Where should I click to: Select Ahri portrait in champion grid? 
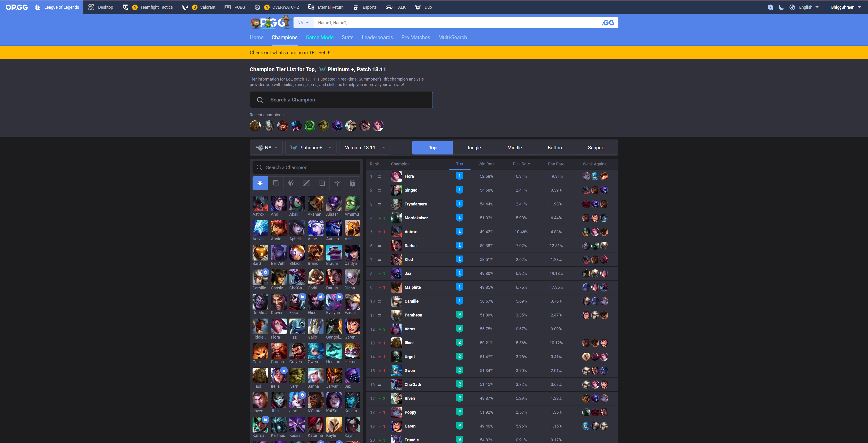279,203
